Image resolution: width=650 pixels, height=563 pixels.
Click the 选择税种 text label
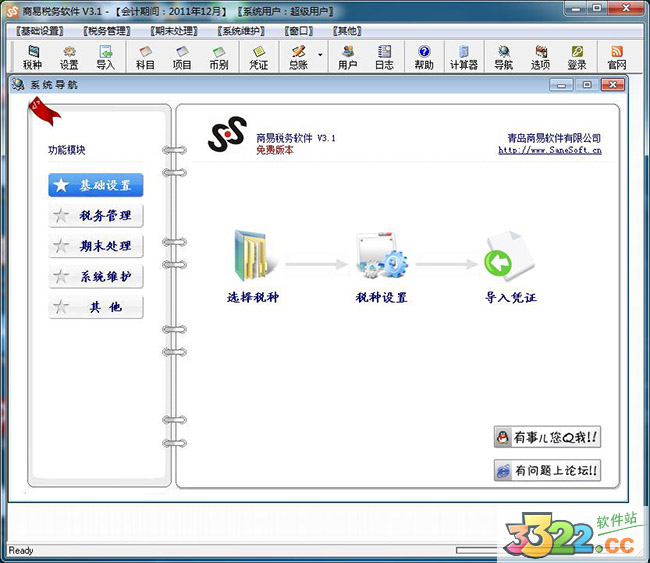[x=253, y=297]
